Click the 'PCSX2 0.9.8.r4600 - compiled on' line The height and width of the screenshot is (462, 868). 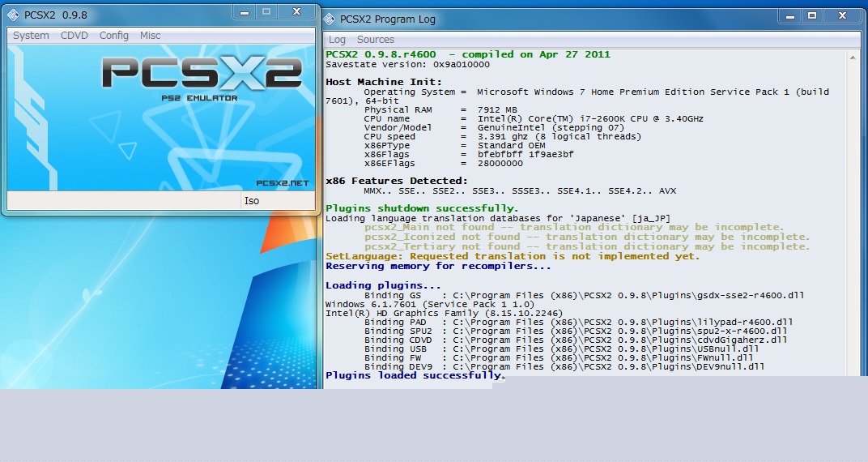468,54
